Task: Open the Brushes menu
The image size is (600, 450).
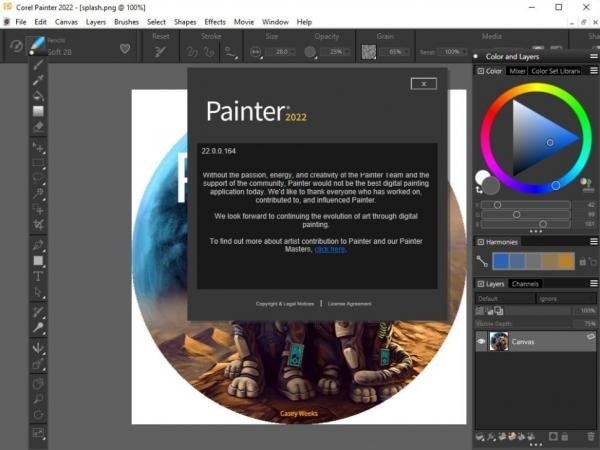Action: [x=126, y=22]
